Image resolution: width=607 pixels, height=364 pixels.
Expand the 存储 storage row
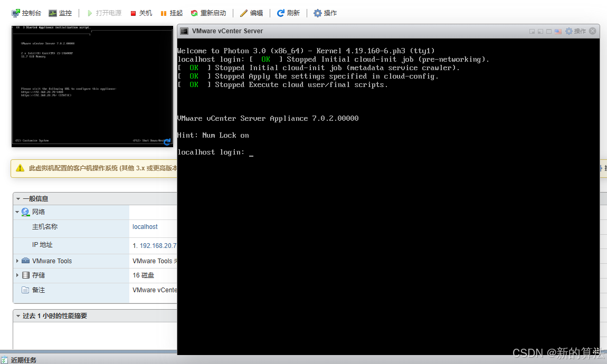click(x=17, y=275)
